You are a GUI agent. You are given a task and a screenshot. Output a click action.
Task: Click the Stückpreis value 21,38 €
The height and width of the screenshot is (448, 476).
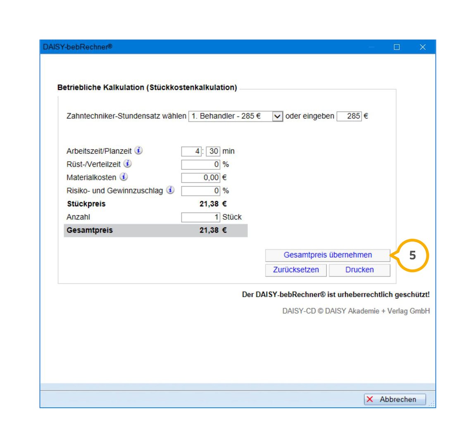point(213,204)
